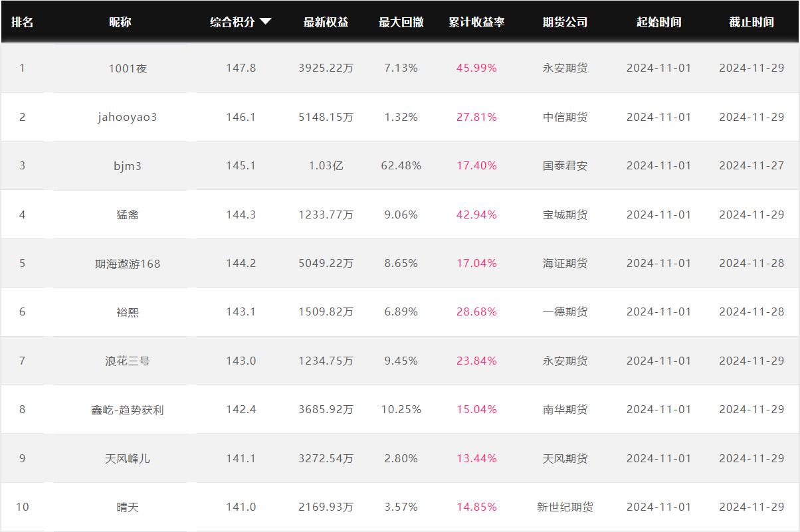Select the end date 2024-11-27 cell

click(751, 165)
